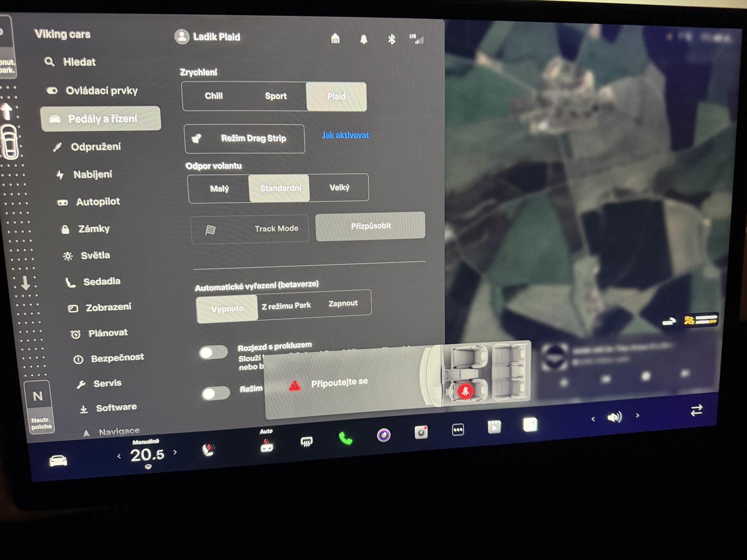Viewport: 747px width, 560px height.
Task: Open Odpružení suspension settings
Action: click(87, 147)
